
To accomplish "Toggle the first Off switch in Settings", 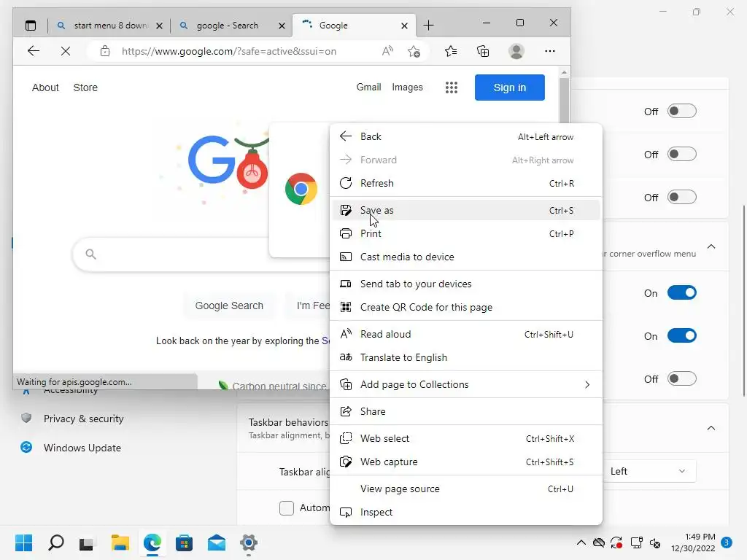I will coord(682,112).
